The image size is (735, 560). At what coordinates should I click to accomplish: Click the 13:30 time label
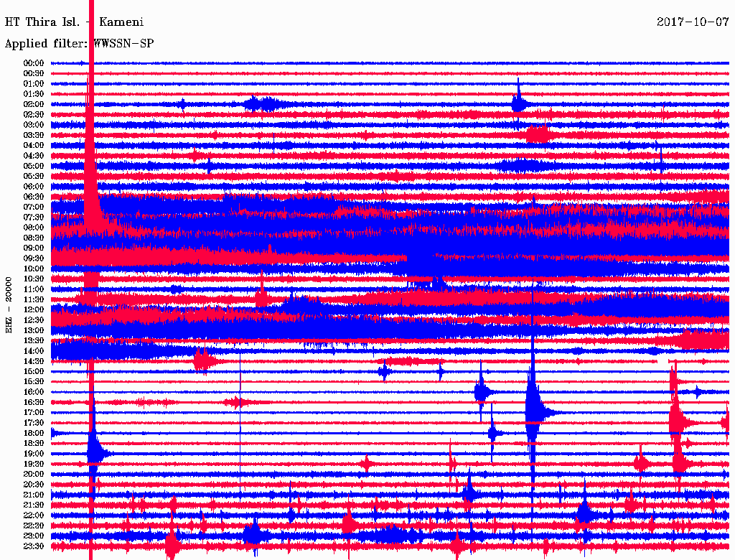point(34,341)
